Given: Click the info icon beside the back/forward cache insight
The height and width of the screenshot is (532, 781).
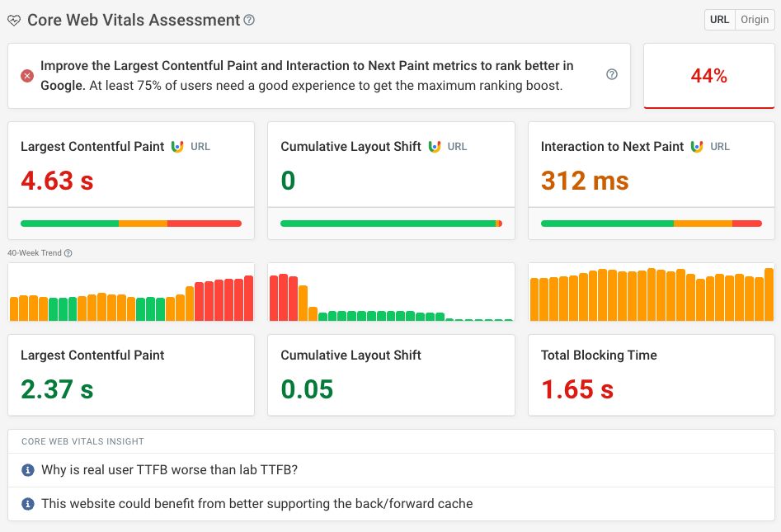Looking at the screenshot, I should click(x=27, y=503).
